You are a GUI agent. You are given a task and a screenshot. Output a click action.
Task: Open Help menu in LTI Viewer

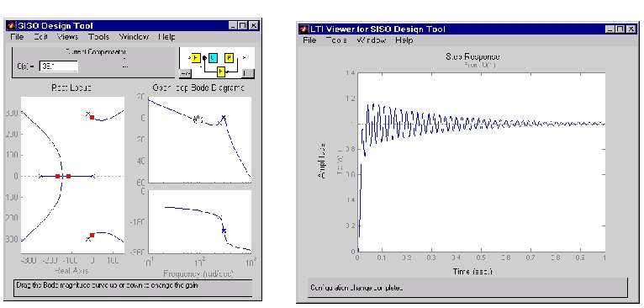click(x=404, y=40)
